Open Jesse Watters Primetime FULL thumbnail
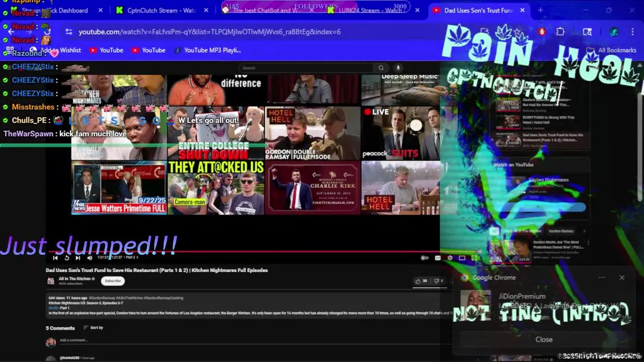Image resolution: width=644 pixels, height=362 pixels. [119, 188]
